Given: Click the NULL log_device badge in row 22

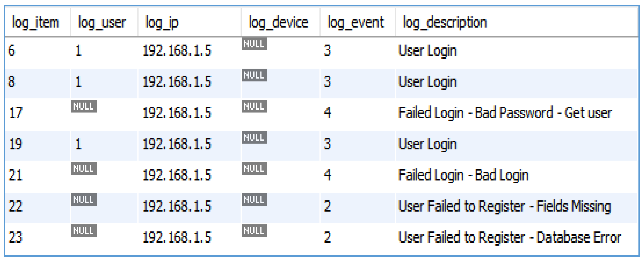Looking at the screenshot, I should click(254, 200).
